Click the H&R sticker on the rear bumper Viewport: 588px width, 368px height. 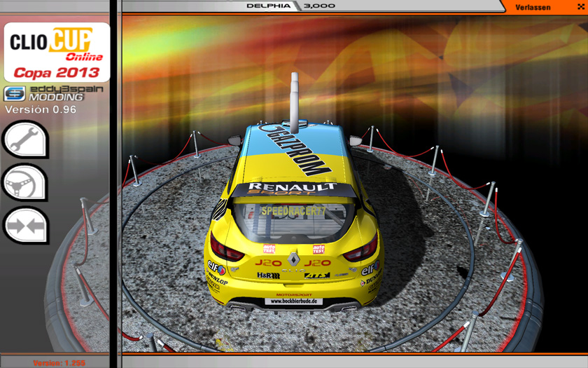tap(268, 275)
